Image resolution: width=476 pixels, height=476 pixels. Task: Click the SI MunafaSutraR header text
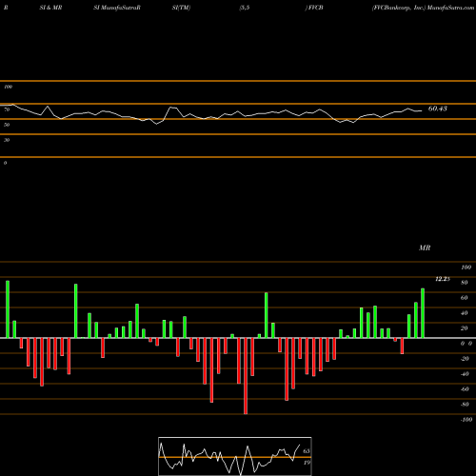point(117,8)
